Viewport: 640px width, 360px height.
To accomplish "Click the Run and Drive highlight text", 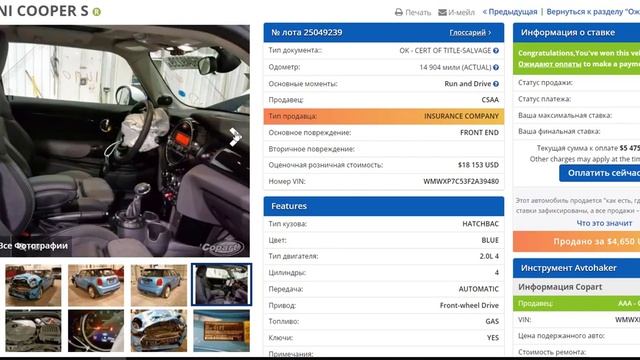I will tap(467, 84).
